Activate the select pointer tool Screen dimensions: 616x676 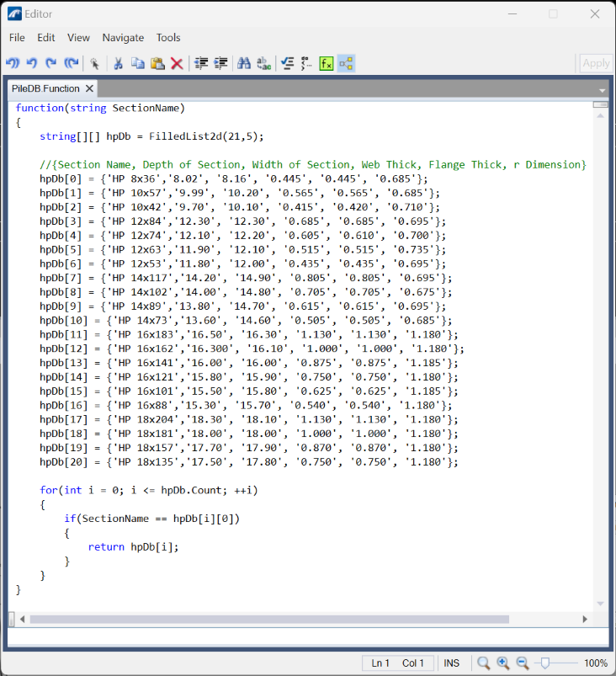[94, 64]
